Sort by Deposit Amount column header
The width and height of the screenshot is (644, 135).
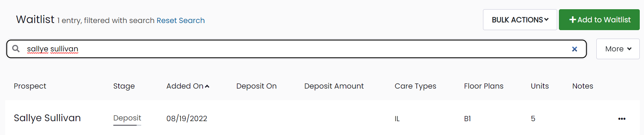334,86
